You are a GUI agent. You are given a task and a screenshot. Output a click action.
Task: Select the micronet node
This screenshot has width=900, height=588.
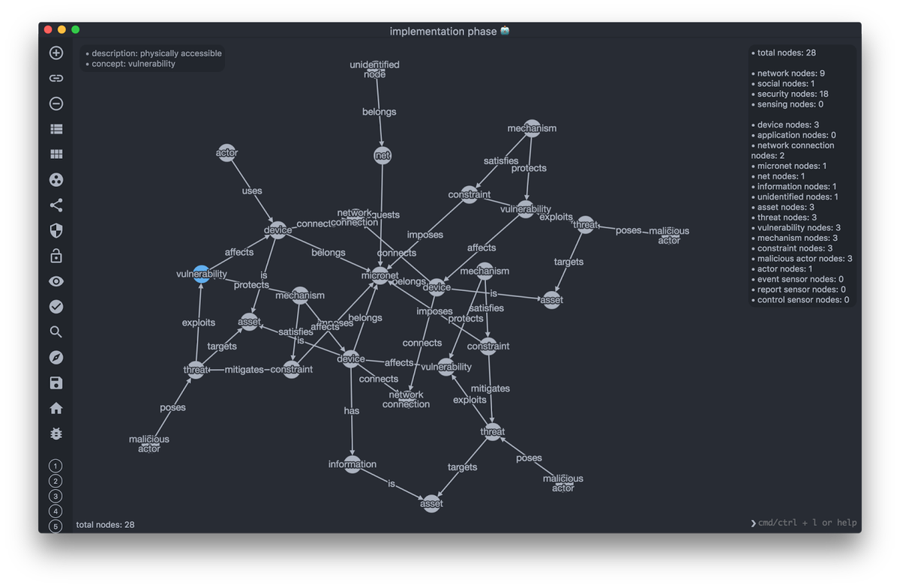point(380,275)
